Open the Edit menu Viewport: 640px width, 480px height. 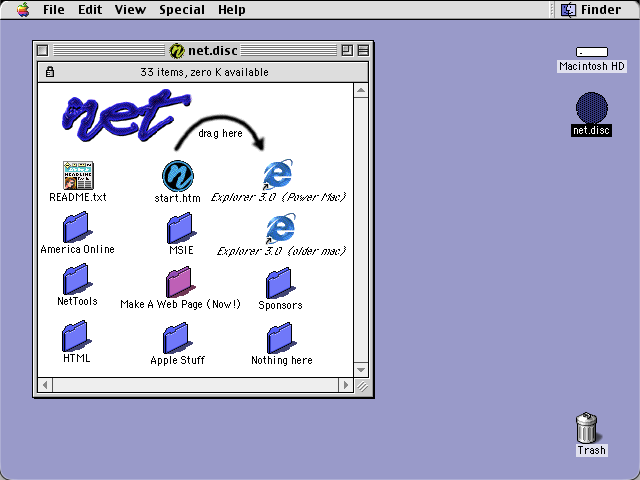pos(90,9)
